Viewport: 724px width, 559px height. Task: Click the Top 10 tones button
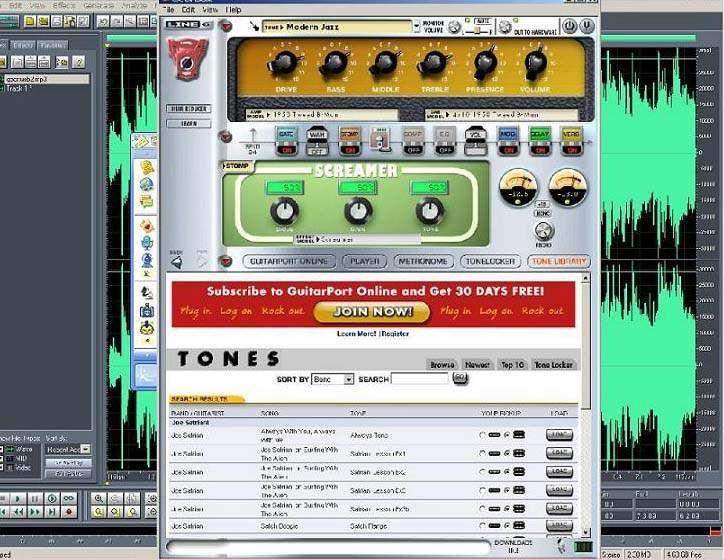click(513, 365)
